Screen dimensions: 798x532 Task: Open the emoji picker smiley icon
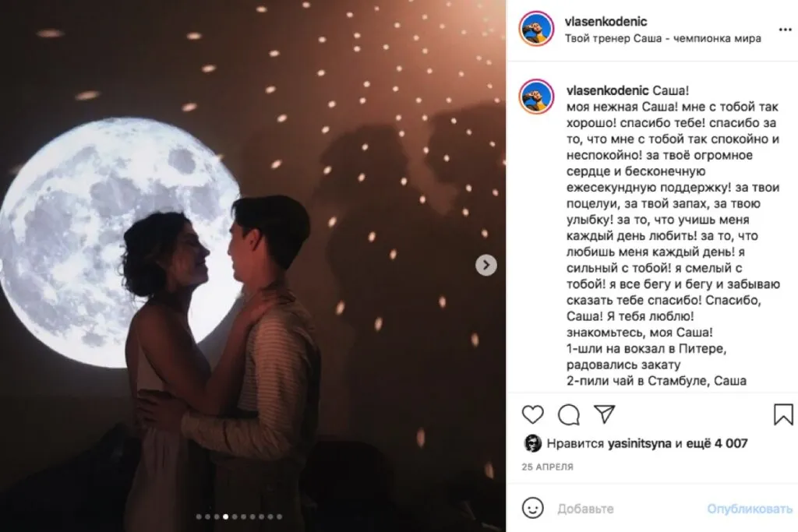click(533, 508)
